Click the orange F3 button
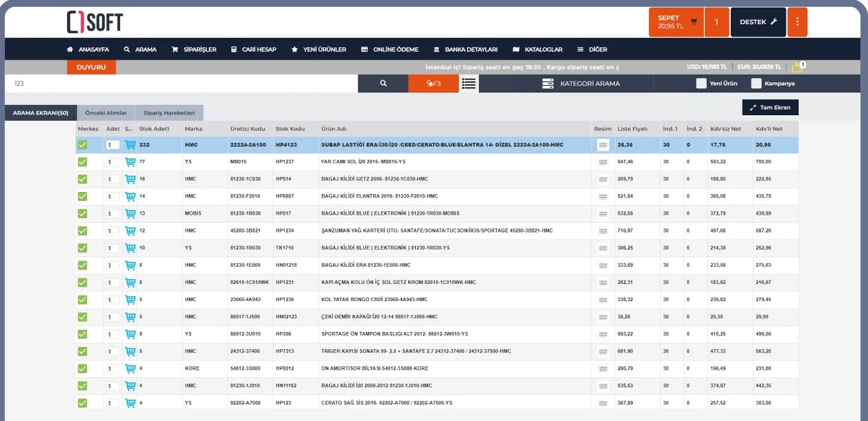The width and height of the screenshot is (868, 421). [434, 84]
